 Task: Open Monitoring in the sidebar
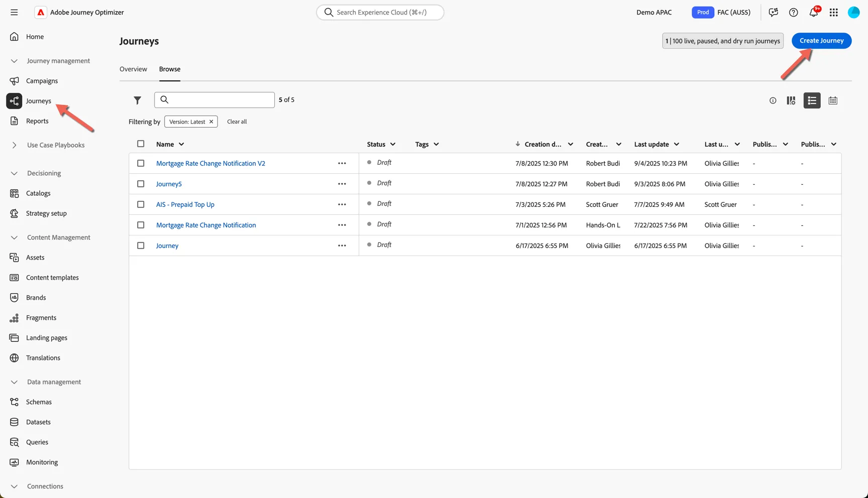[x=42, y=462]
